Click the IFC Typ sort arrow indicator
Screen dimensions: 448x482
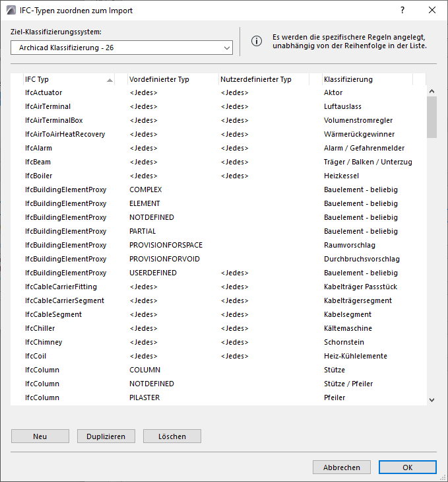pos(110,81)
